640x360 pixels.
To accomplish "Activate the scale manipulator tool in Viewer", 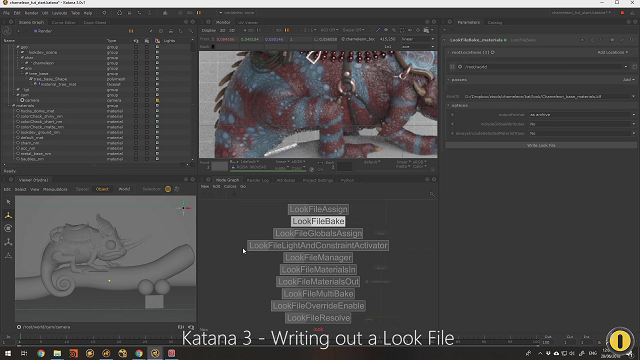I will 8,242.
